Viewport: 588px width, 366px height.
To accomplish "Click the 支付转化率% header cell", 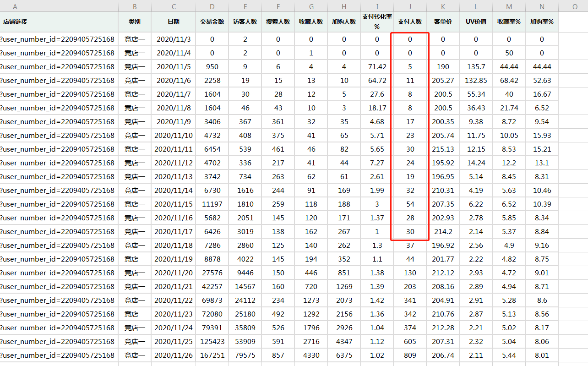I will coord(377,22).
